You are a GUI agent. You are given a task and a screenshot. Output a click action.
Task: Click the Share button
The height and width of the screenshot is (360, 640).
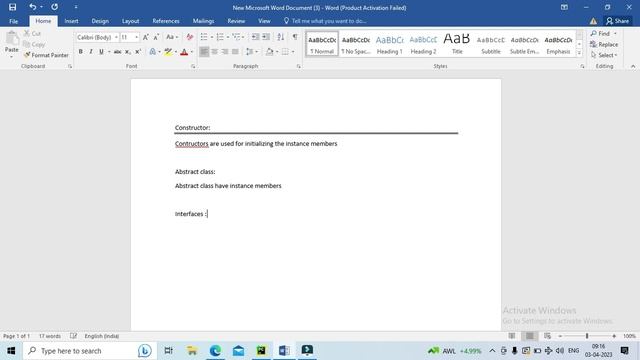pyautogui.click(x=618, y=21)
